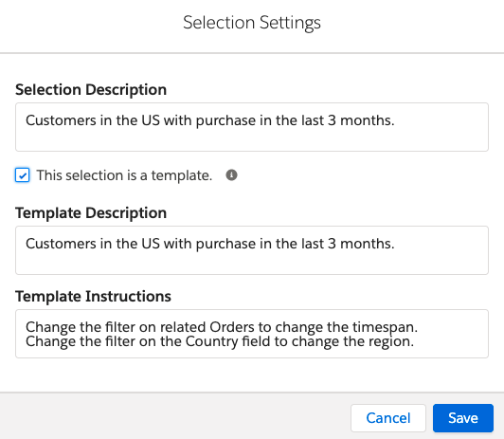
Task: Click the 'This selection is a template.' label text
Action: (124, 175)
